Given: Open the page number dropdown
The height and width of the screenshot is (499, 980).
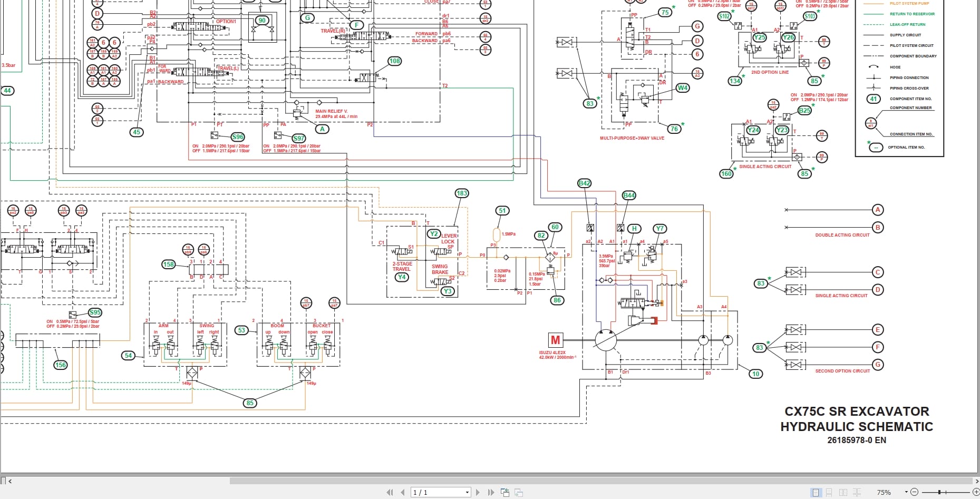Looking at the screenshot, I should click(467, 493).
